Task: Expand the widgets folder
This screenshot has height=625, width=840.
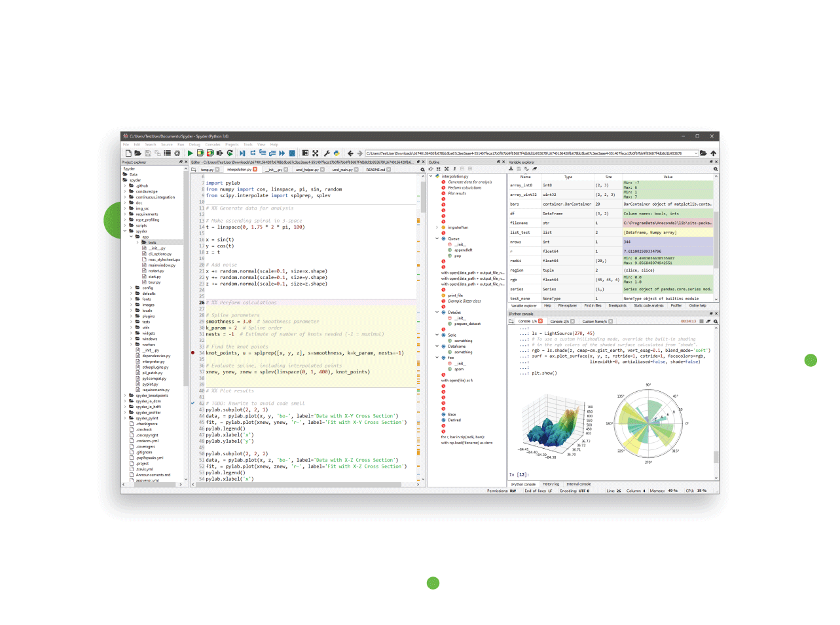Action: pyautogui.click(x=132, y=333)
